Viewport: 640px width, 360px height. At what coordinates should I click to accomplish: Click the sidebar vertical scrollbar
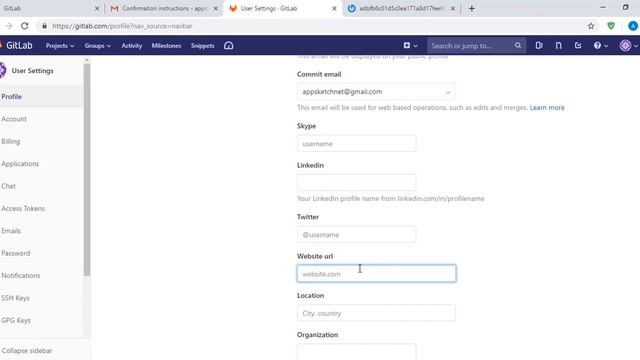pyautogui.click(x=87, y=169)
